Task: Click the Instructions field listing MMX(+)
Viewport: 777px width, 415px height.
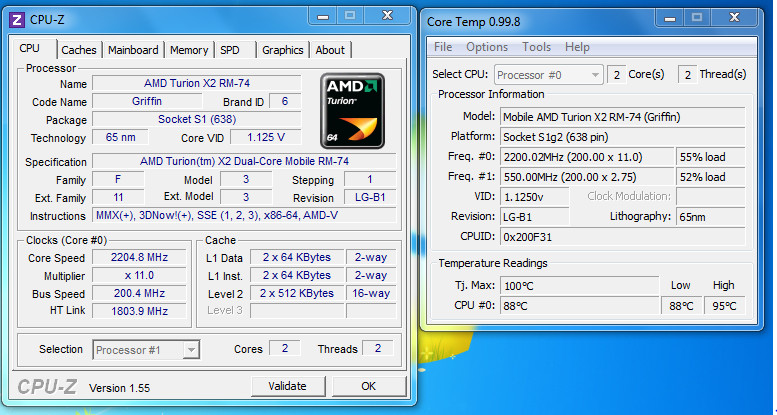Action: coord(244,215)
